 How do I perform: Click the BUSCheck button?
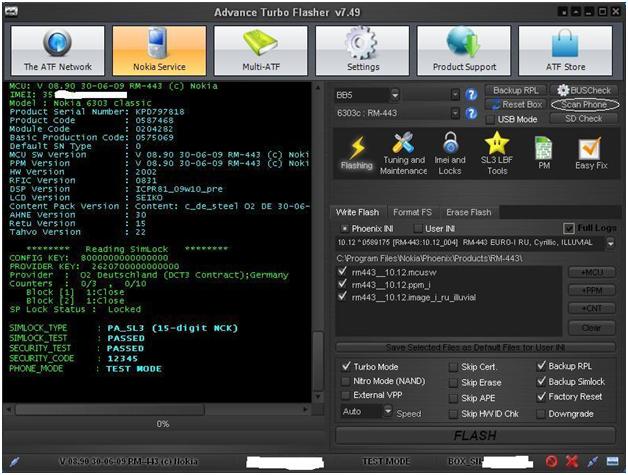click(584, 91)
